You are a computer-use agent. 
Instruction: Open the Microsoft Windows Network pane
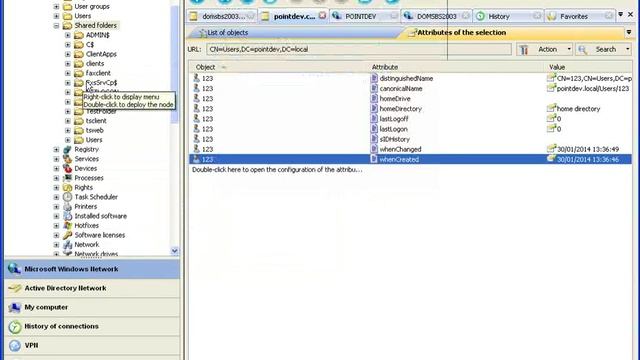(x=92, y=269)
